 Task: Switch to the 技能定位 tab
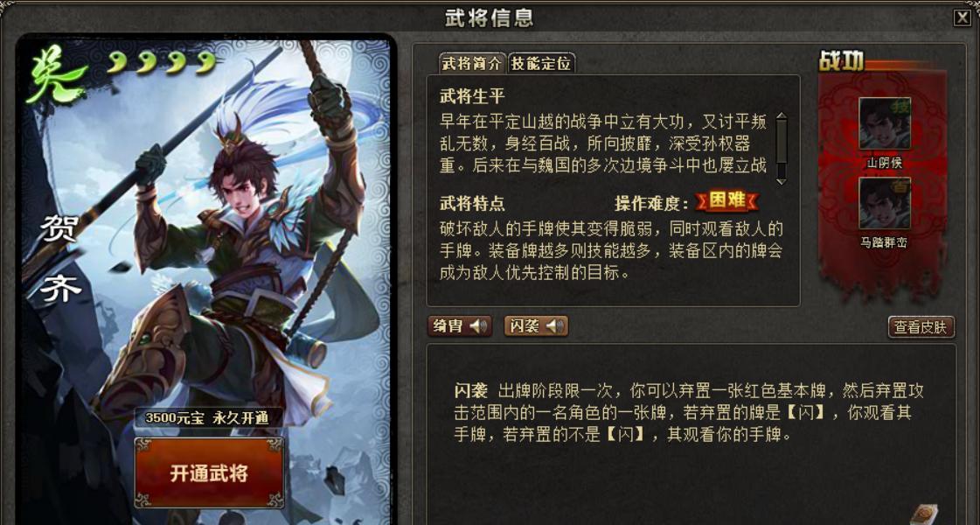(541, 63)
